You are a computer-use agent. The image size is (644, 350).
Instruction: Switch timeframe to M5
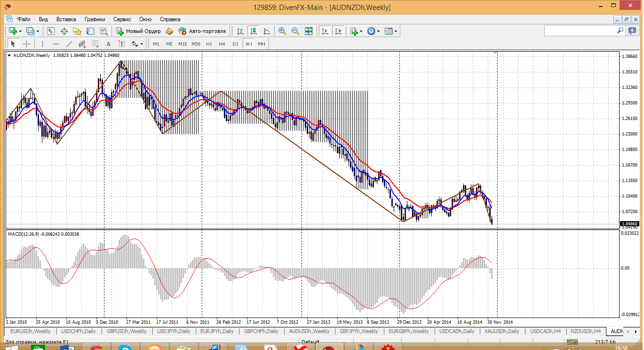click(x=169, y=44)
